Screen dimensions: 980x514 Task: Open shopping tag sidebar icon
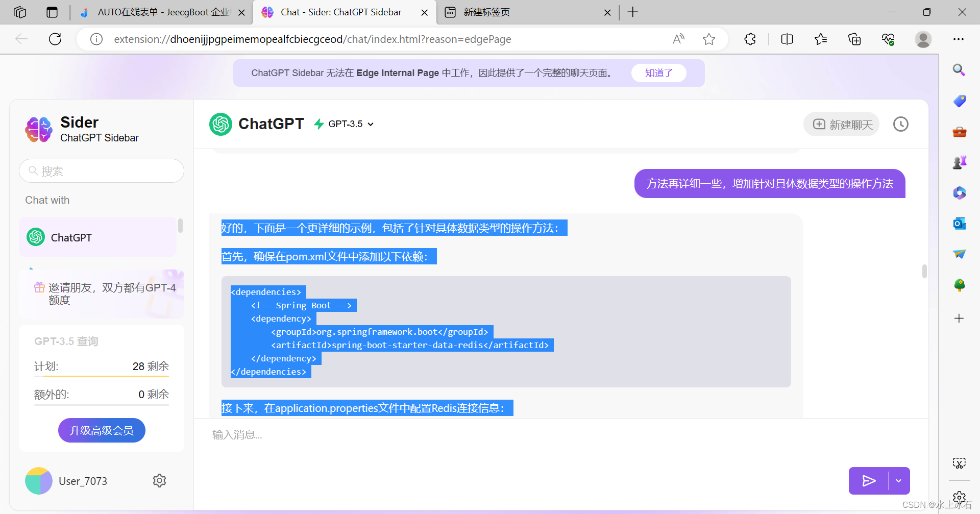click(x=959, y=101)
